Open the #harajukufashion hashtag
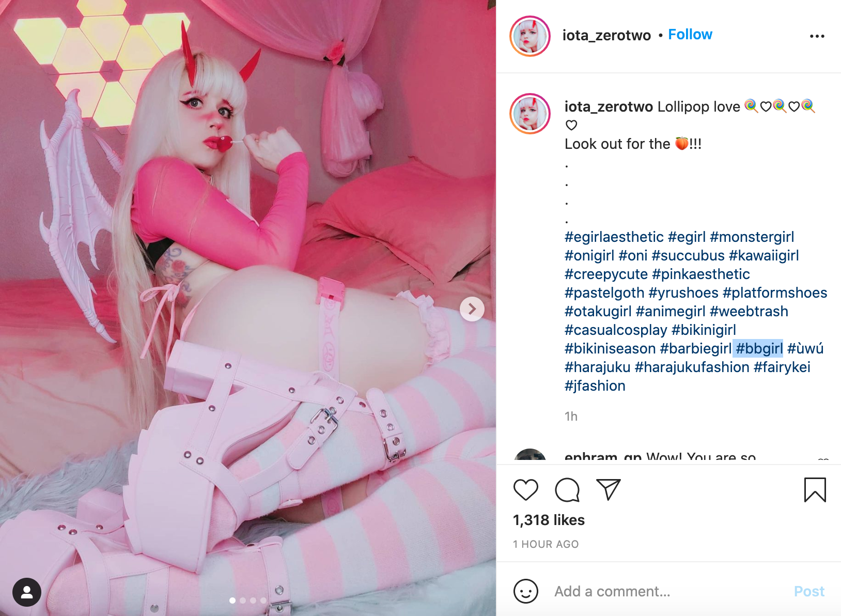Image resolution: width=841 pixels, height=616 pixels. click(x=692, y=367)
